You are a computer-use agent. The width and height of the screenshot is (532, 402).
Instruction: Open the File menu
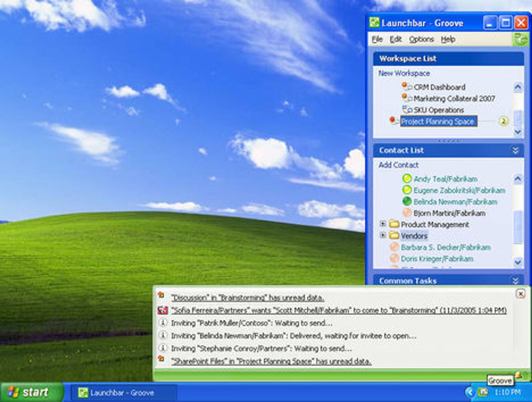[x=377, y=39]
